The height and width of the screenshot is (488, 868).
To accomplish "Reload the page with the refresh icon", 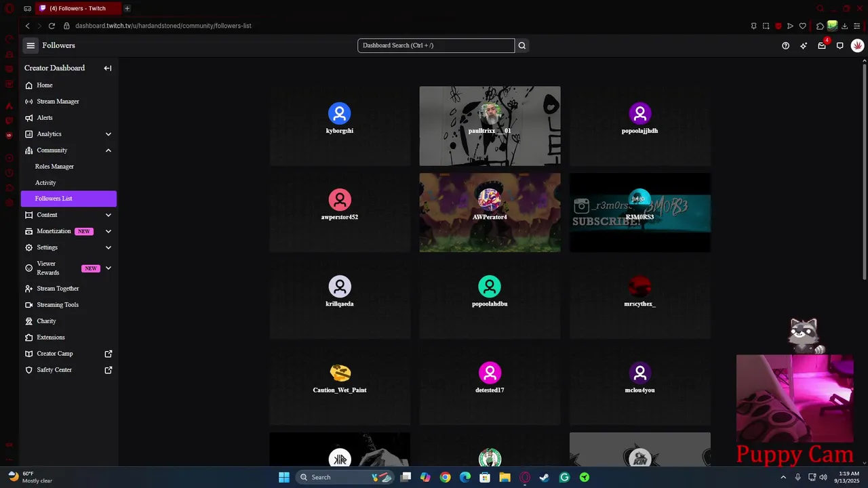I will pyautogui.click(x=52, y=26).
